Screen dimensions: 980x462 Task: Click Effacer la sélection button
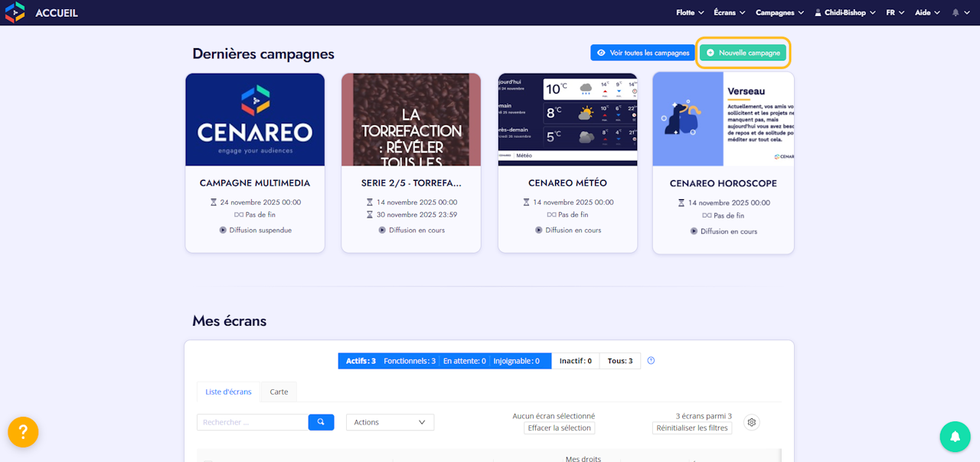coord(559,428)
